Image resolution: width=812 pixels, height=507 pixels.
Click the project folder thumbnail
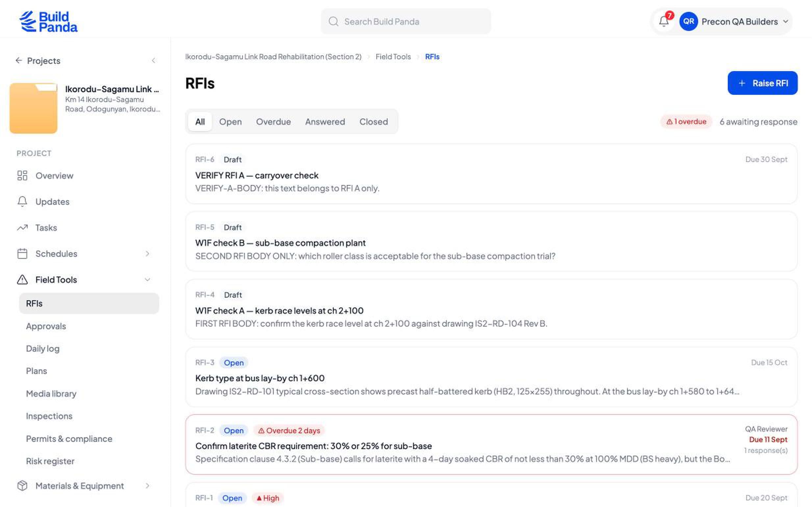[x=33, y=108]
